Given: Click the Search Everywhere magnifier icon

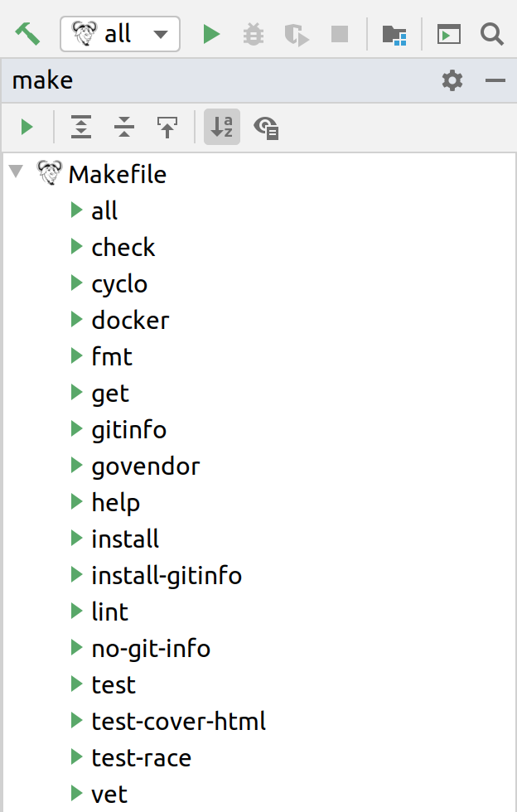Looking at the screenshot, I should pos(492,34).
